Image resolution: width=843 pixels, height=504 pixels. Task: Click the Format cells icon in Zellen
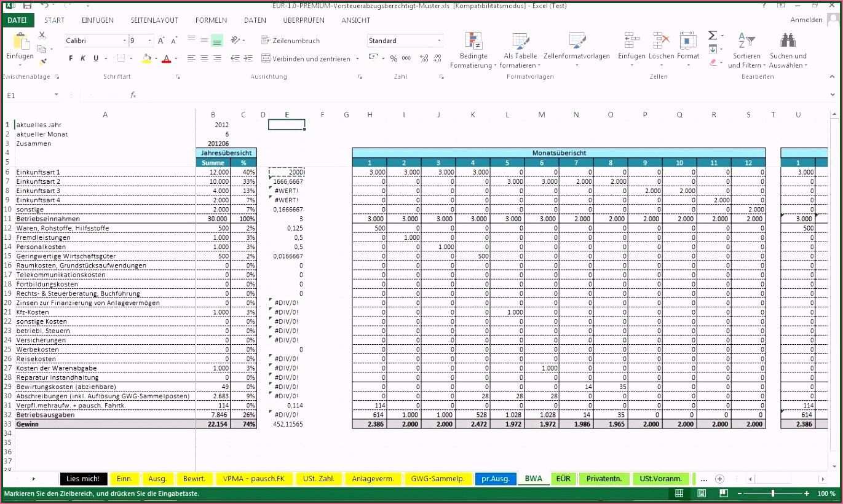(x=688, y=41)
